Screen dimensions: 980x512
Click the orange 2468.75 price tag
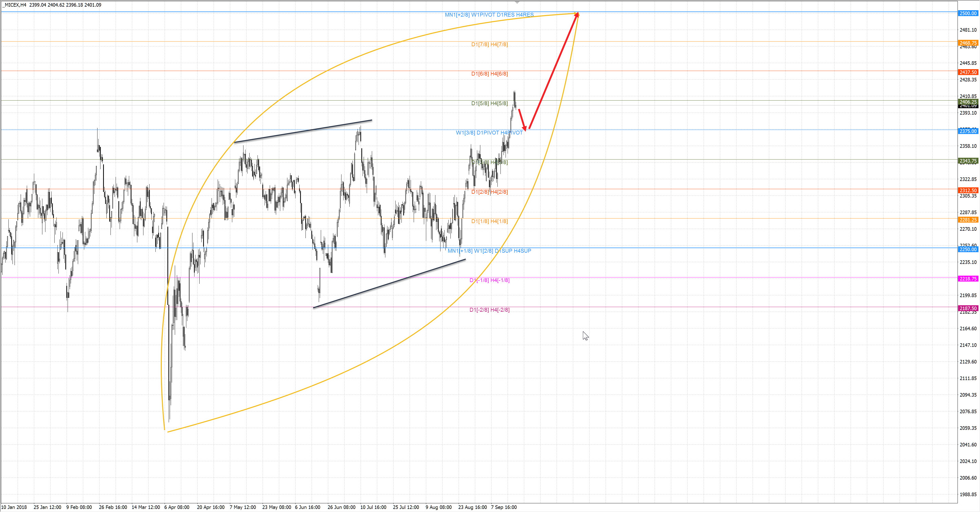pos(968,43)
